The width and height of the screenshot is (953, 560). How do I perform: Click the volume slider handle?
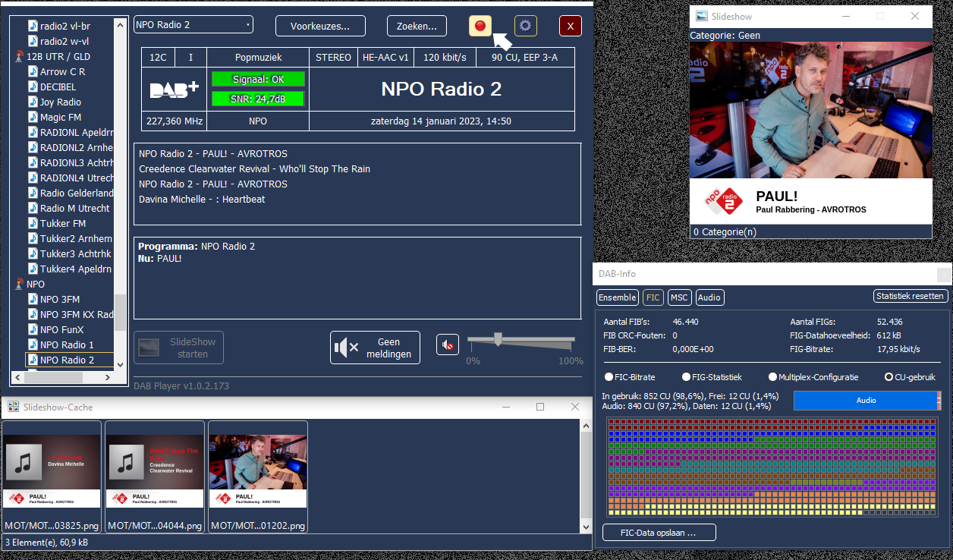[498, 339]
